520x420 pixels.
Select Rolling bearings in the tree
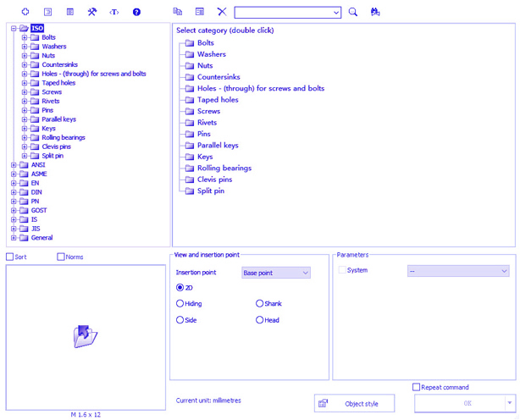point(64,137)
